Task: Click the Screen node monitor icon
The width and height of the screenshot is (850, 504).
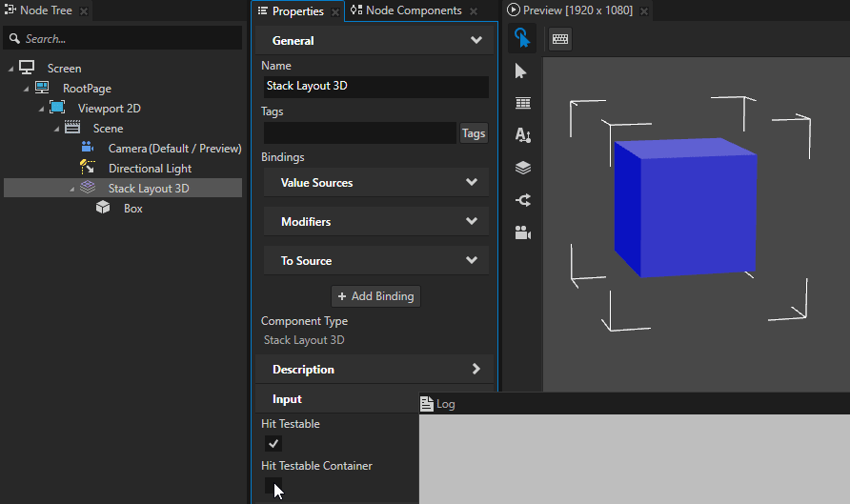Action: [27, 68]
